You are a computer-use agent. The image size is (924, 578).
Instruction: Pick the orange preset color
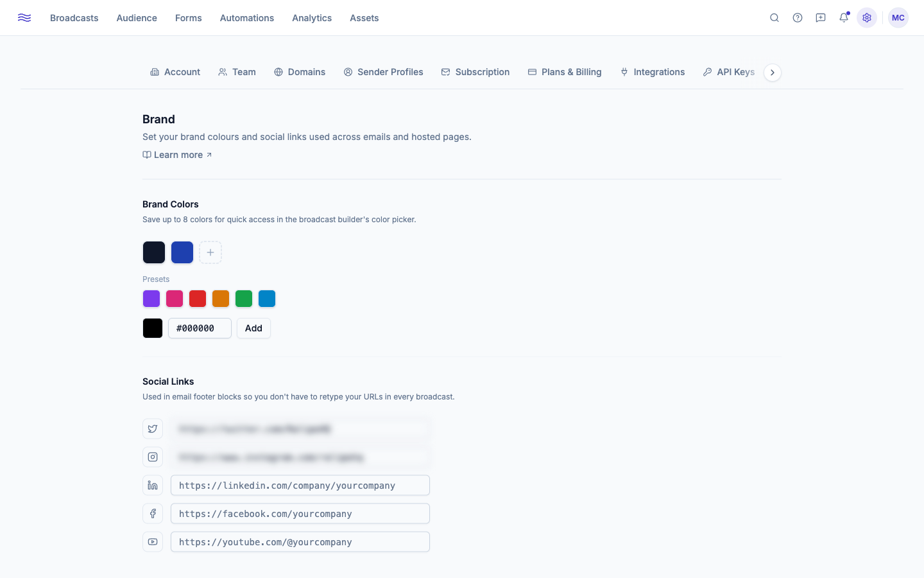221,299
